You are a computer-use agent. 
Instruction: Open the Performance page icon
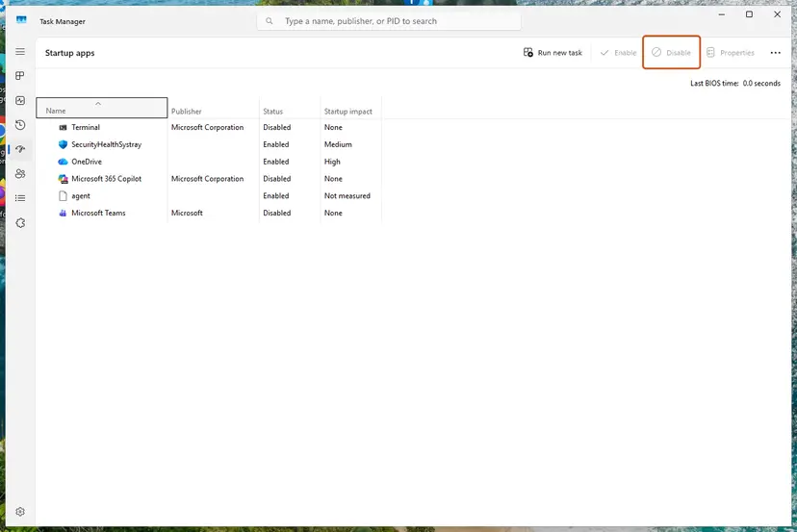tap(20, 100)
